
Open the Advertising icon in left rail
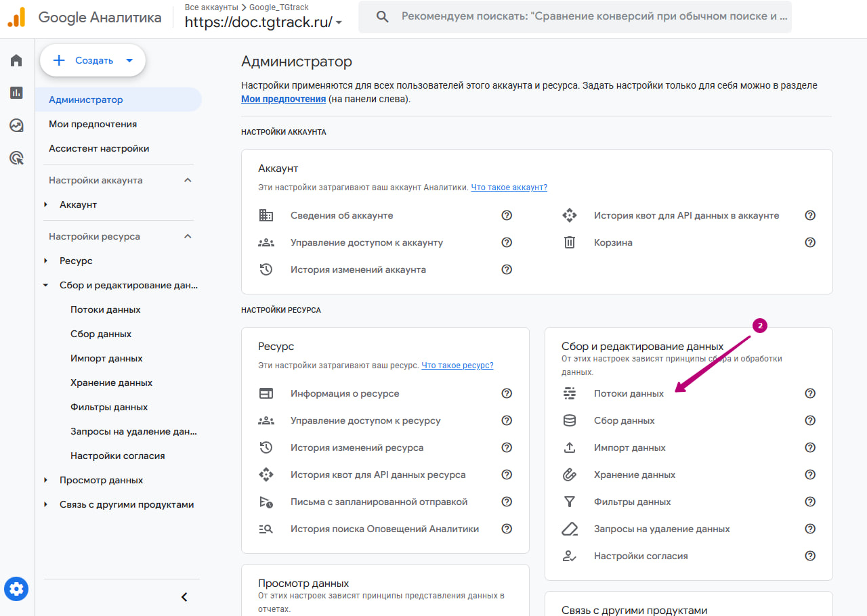click(16, 158)
